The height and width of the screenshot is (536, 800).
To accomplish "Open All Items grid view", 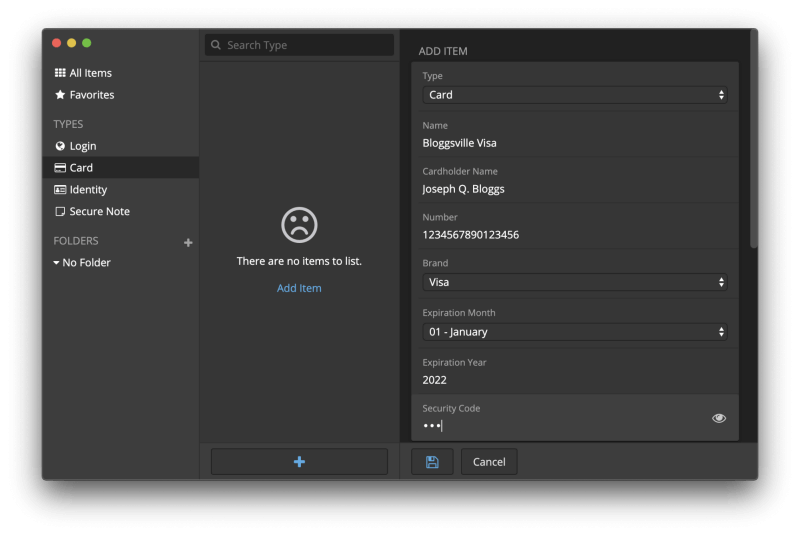I will tap(83, 73).
